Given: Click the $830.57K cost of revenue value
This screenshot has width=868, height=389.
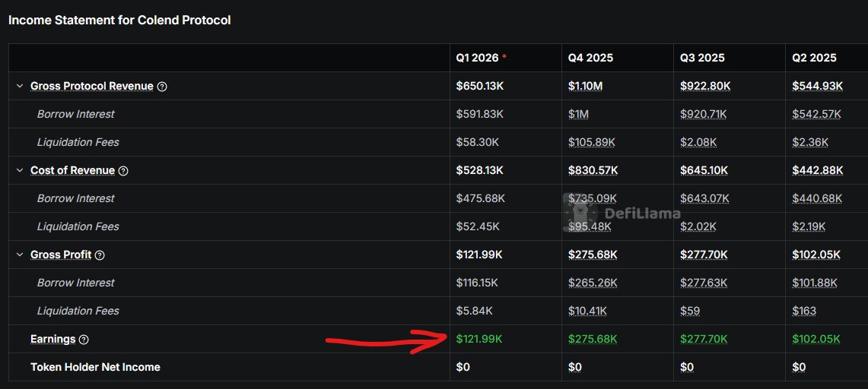Looking at the screenshot, I should 593,171.
